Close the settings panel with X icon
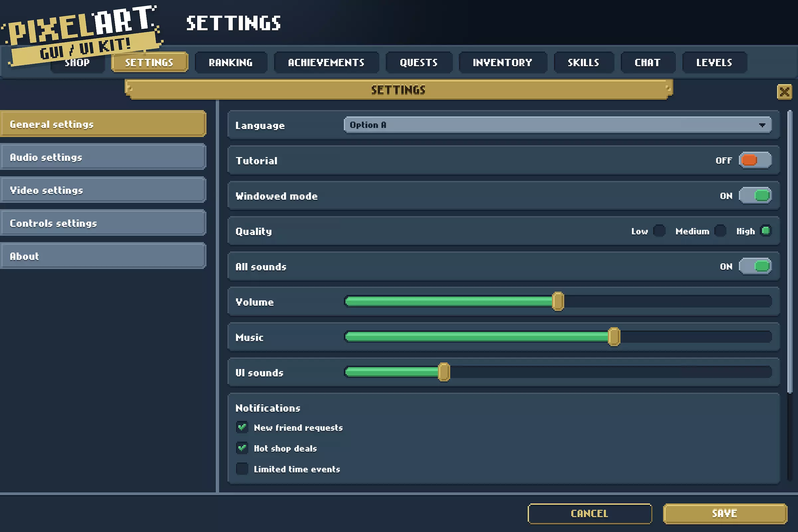Viewport: 798px width, 532px height. coord(784,92)
